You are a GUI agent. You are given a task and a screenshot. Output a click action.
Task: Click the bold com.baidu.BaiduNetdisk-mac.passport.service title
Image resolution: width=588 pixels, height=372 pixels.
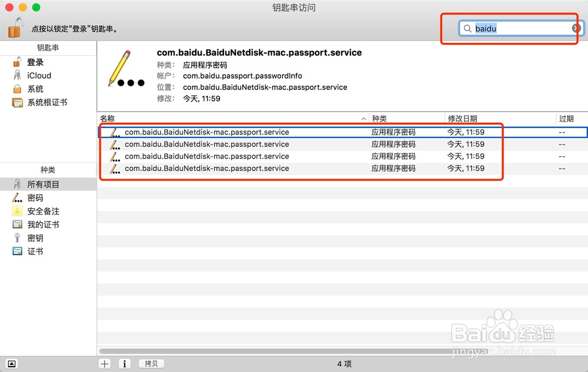click(x=259, y=52)
